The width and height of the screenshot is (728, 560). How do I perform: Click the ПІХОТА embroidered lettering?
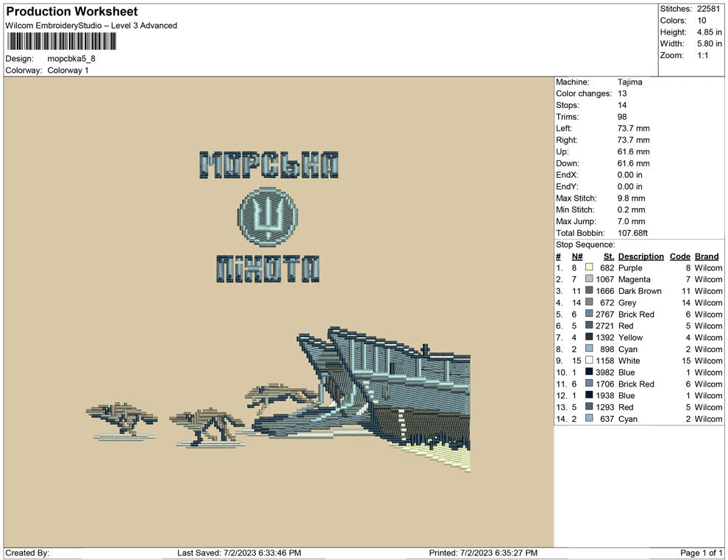[268, 269]
